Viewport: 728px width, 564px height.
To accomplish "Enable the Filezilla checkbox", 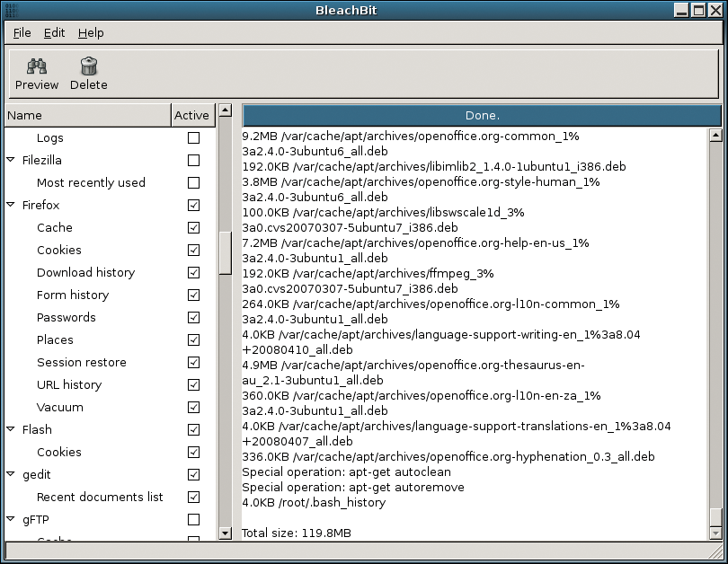I will point(193,161).
